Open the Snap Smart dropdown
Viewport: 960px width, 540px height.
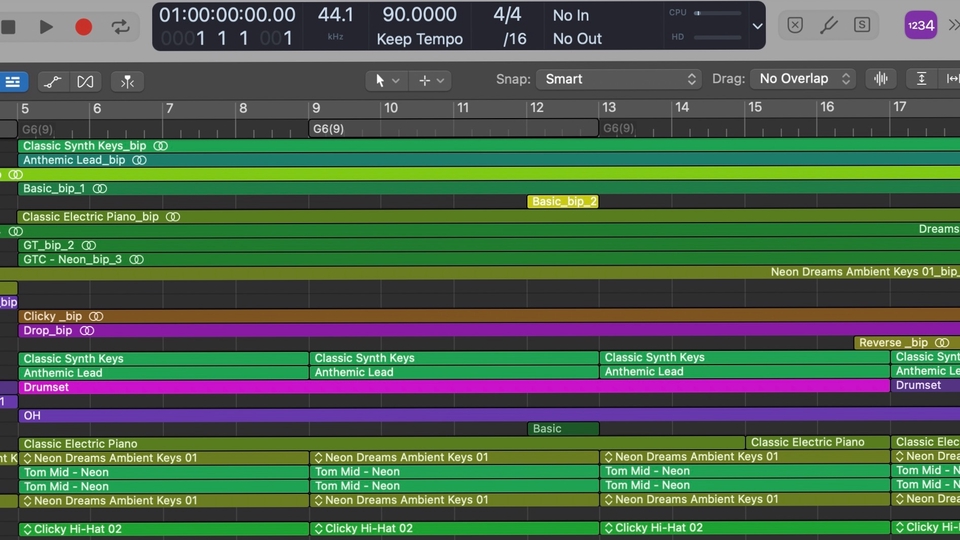(618, 79)
